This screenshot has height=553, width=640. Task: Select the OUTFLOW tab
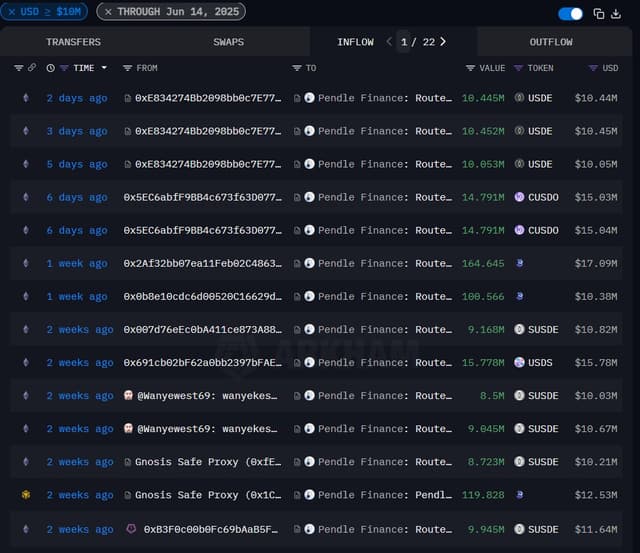[x=551, y=42]
